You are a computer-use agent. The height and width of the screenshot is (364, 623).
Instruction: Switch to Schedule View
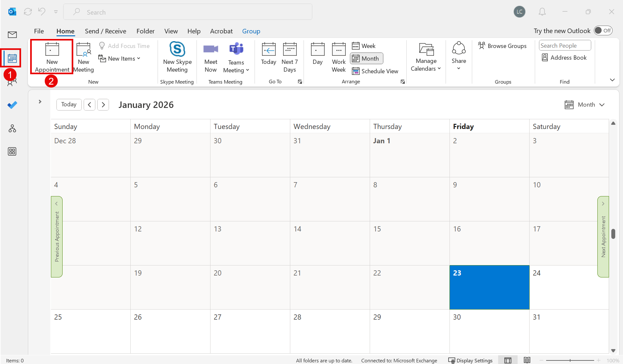375,71
